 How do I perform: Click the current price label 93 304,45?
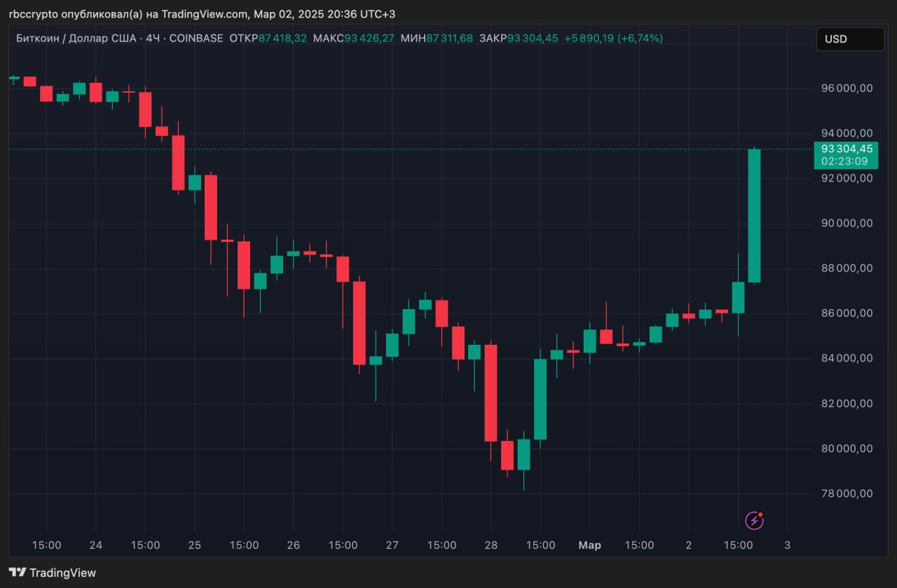[847, 149]
